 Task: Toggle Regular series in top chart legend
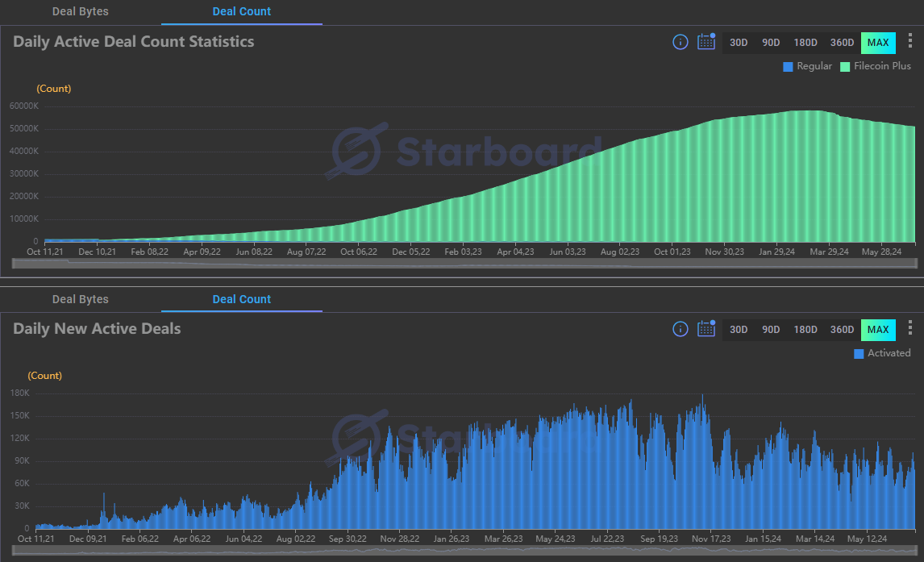tap(807, 66)
